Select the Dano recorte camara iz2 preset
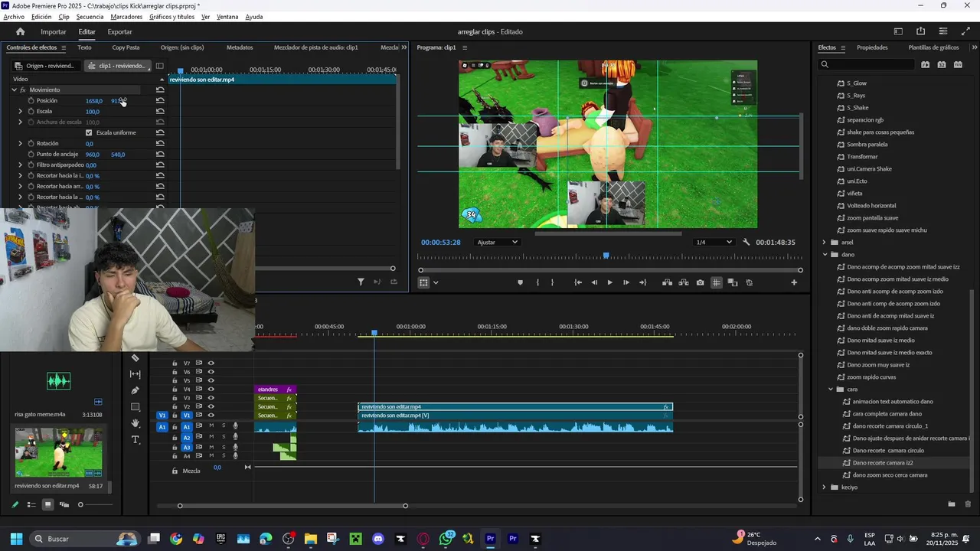Image resolution: width=980 pixels, height=551 pixels. (882, 462)
